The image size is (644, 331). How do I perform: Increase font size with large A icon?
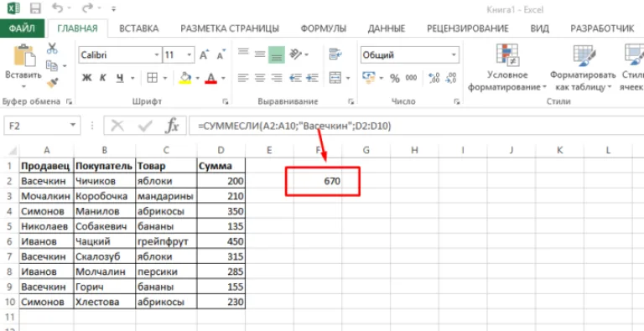[x=204, y=55]
